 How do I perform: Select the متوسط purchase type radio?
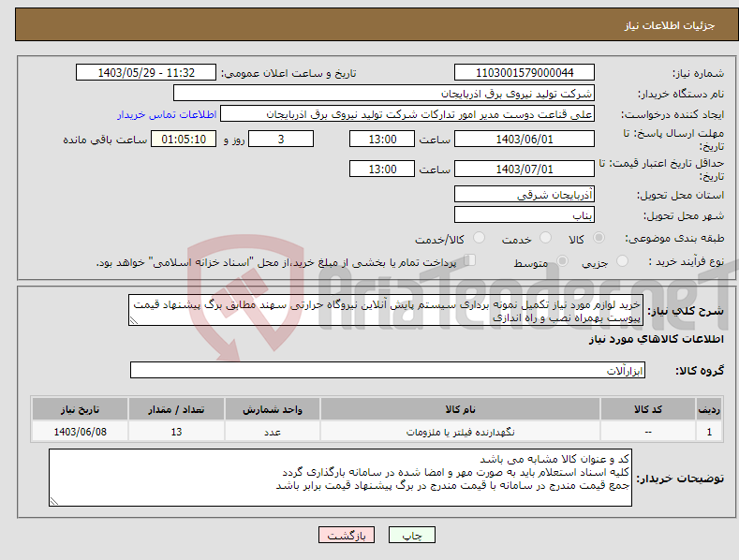coord(562,261)
